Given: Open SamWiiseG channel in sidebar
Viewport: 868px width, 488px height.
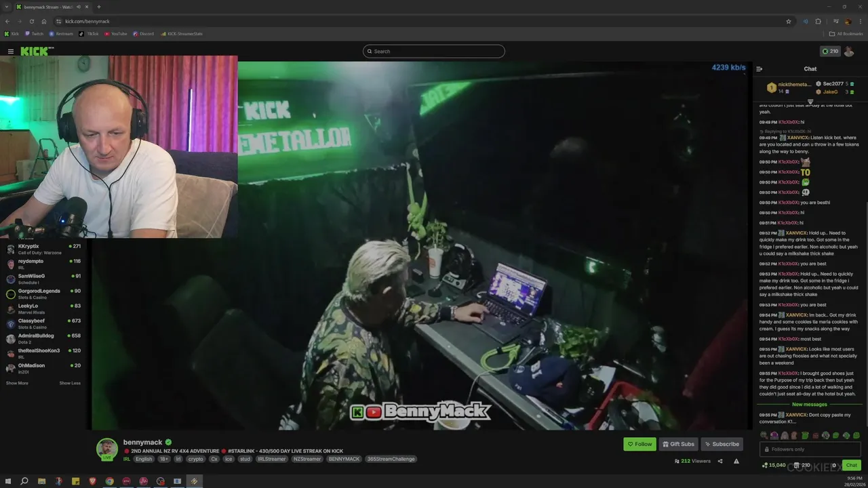Looking at the screenshot, I should tap(45, 279).
